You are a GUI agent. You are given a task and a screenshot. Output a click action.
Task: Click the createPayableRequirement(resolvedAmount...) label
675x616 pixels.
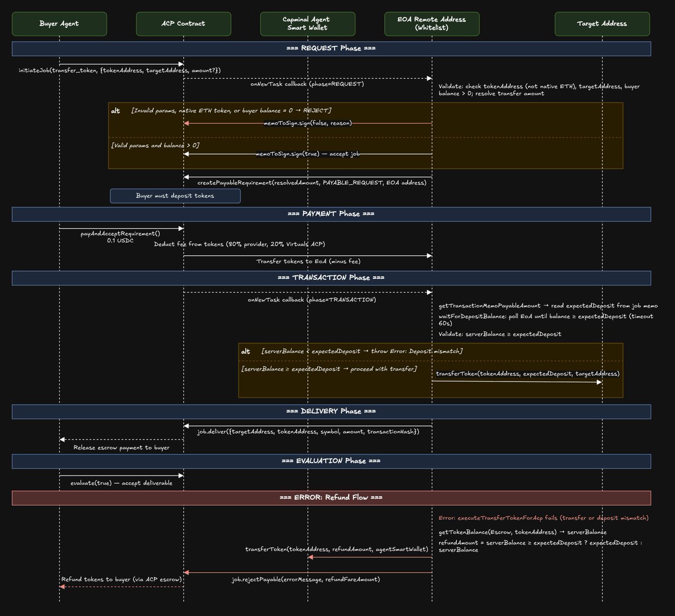312,183
